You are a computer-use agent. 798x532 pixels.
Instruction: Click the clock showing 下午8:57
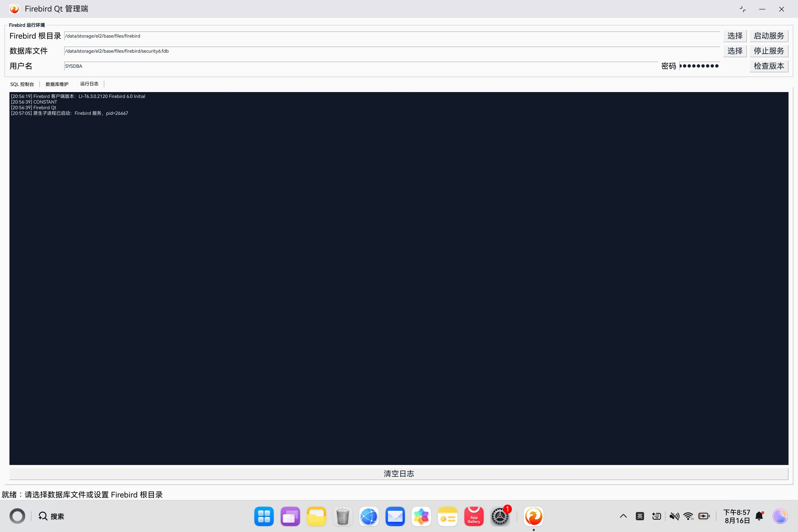pos(737,512)
